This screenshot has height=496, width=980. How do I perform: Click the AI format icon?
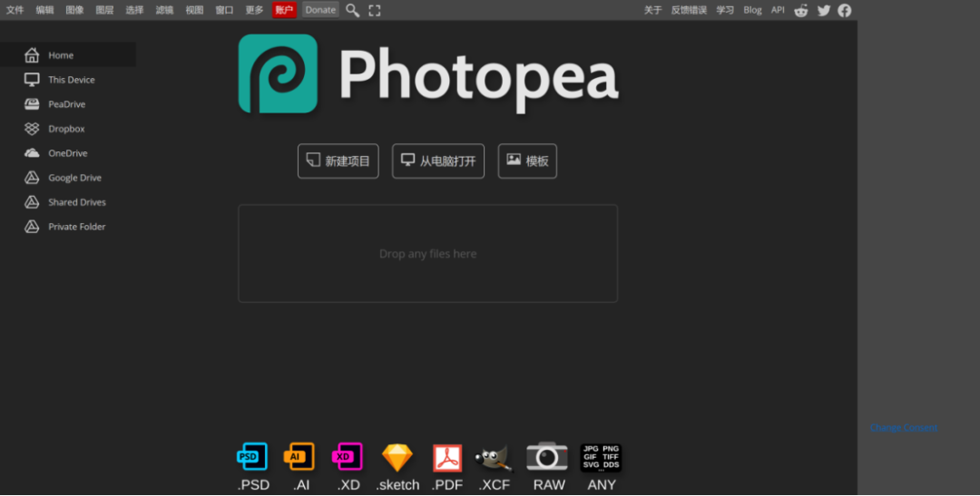coord(299,457)
